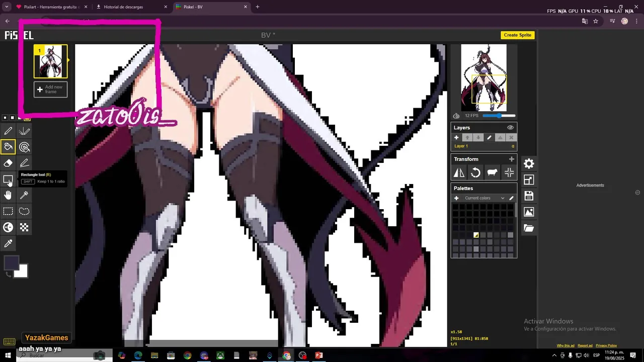644x362 pixels.
Task: Click the primary dark color swatch
Action: pyautogui.click(x=11, y=263)
